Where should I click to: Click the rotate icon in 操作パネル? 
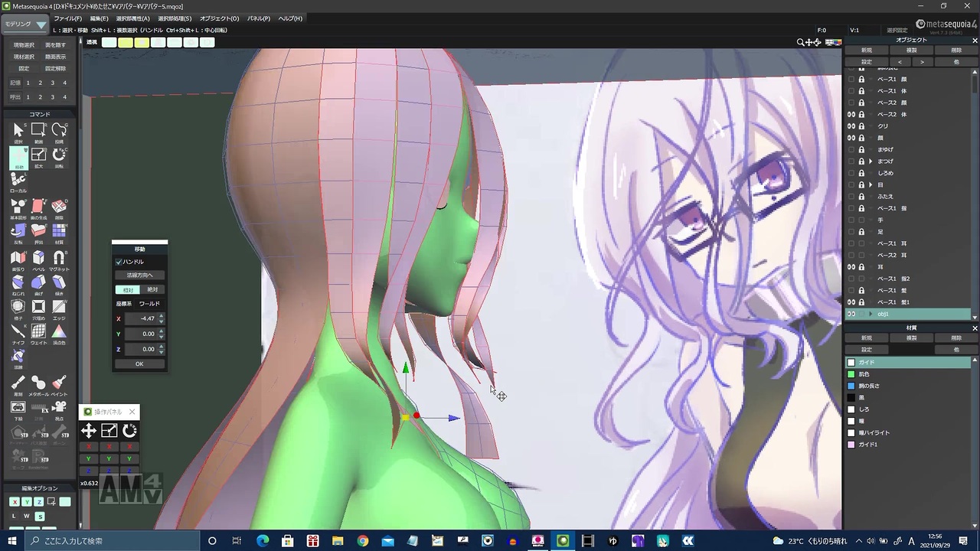coord(129,431)
